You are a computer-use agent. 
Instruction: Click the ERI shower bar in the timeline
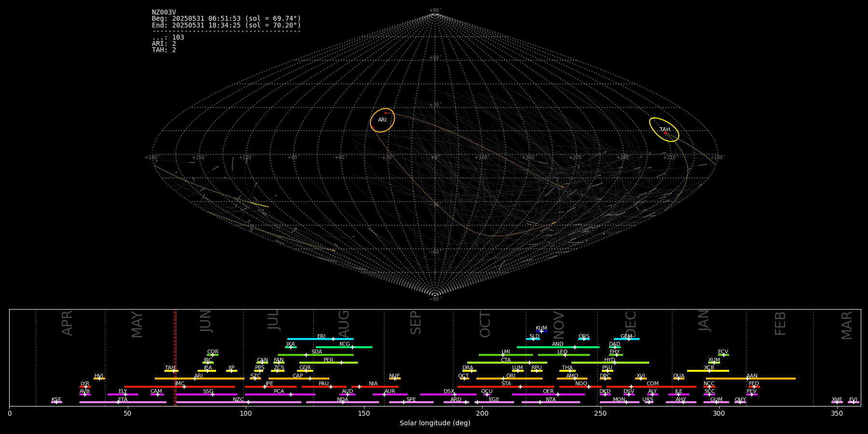pyautogui.click(x=320, y=339)
